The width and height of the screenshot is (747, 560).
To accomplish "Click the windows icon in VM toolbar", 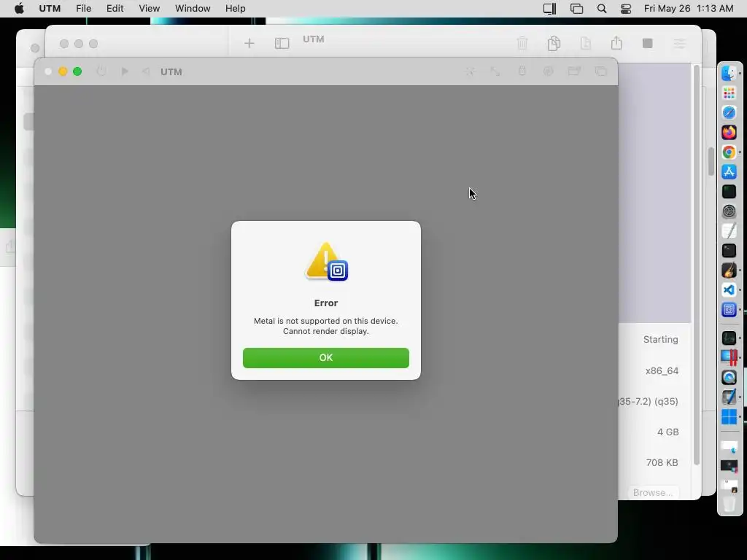I will [601, 71].
